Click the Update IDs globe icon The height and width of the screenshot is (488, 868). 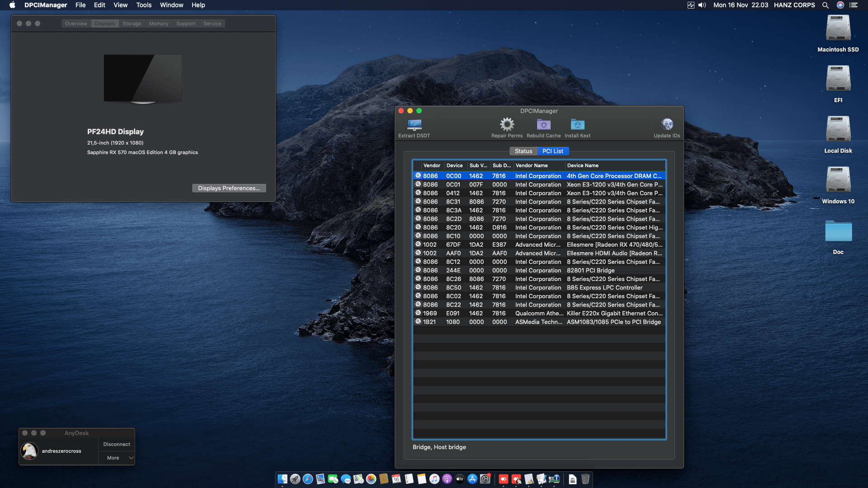[667, 124]
